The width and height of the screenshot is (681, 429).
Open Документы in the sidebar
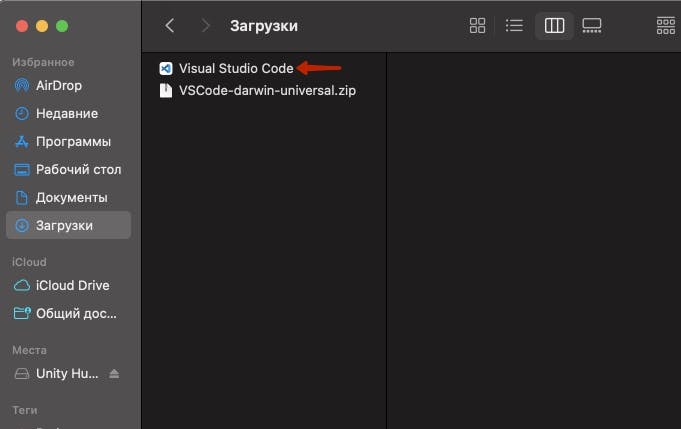click(x=69, y=198)
